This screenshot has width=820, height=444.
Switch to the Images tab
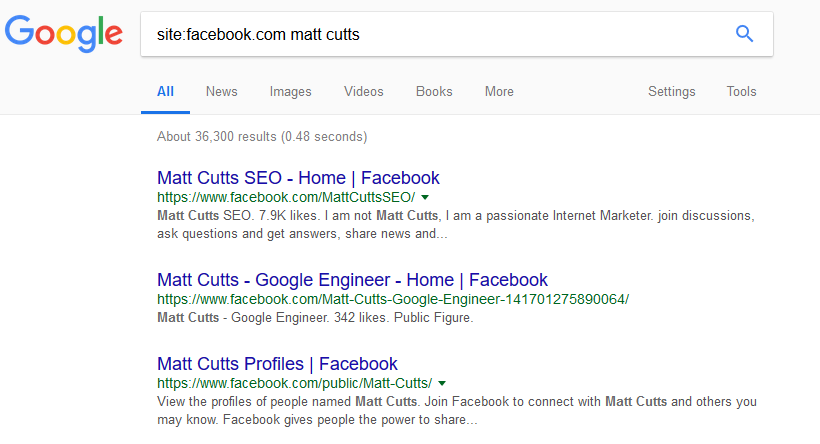(x=291, y=92)
